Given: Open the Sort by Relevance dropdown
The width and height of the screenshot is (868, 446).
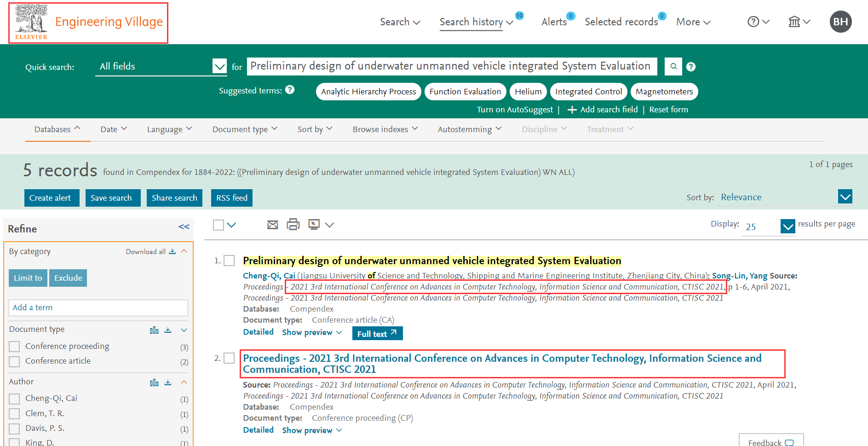Looking at the screenshot, I should click(x=787, y=197).
